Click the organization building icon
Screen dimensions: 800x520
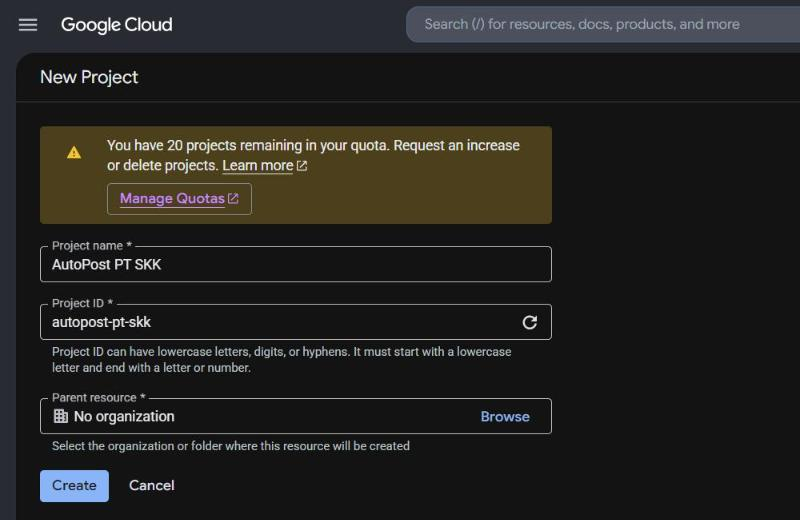point(61,416)
